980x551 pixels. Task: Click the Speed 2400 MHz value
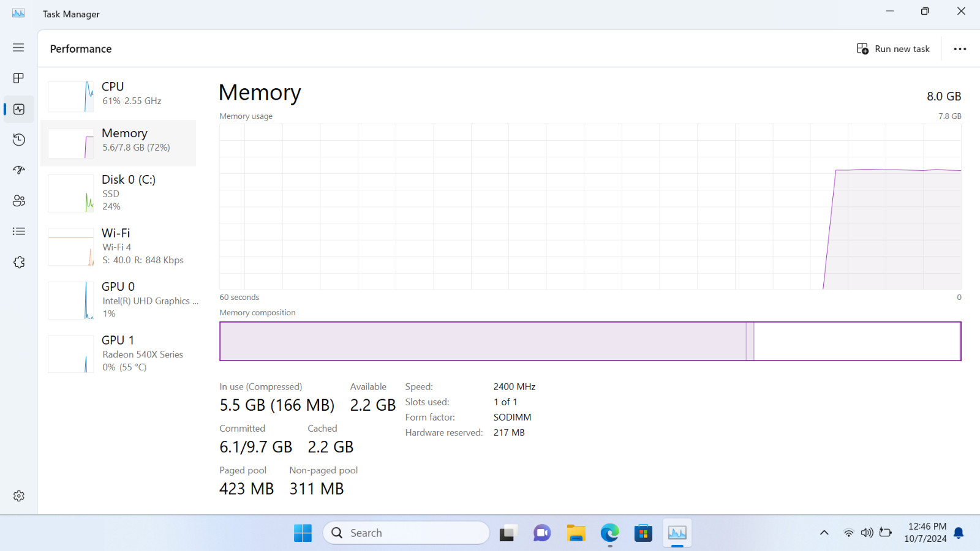click(x=514, y=387)
